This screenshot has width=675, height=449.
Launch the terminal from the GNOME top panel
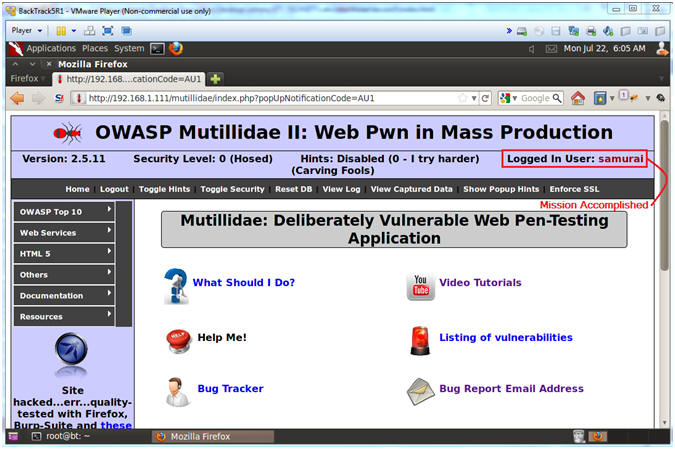tap(157, 49)
